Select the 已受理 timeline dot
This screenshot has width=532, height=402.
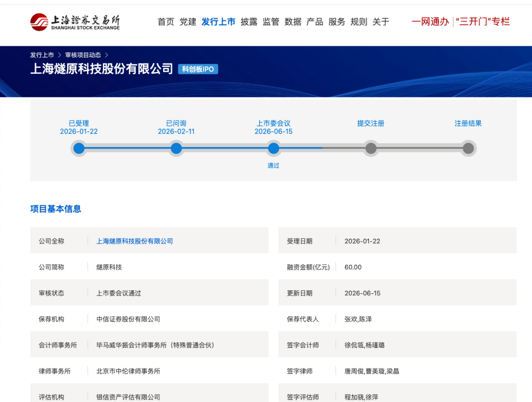(79, 149)
